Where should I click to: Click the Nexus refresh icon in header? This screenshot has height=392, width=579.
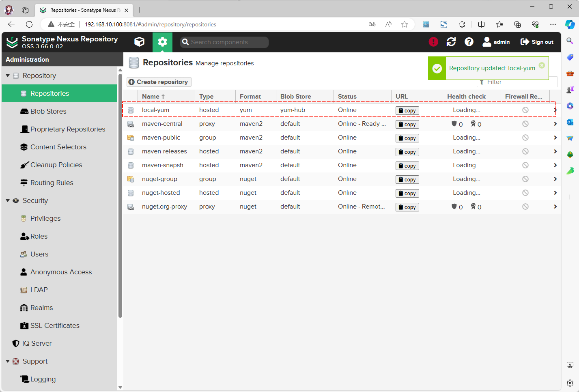(x=451, y=42)
